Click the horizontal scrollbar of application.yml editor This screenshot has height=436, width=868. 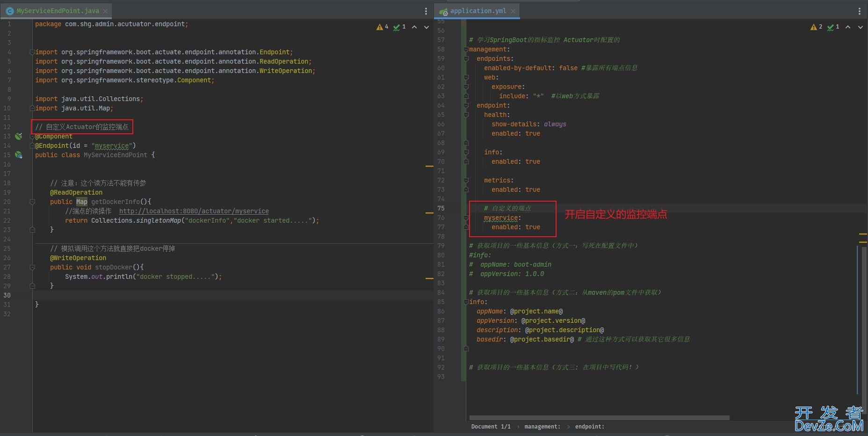599,417
